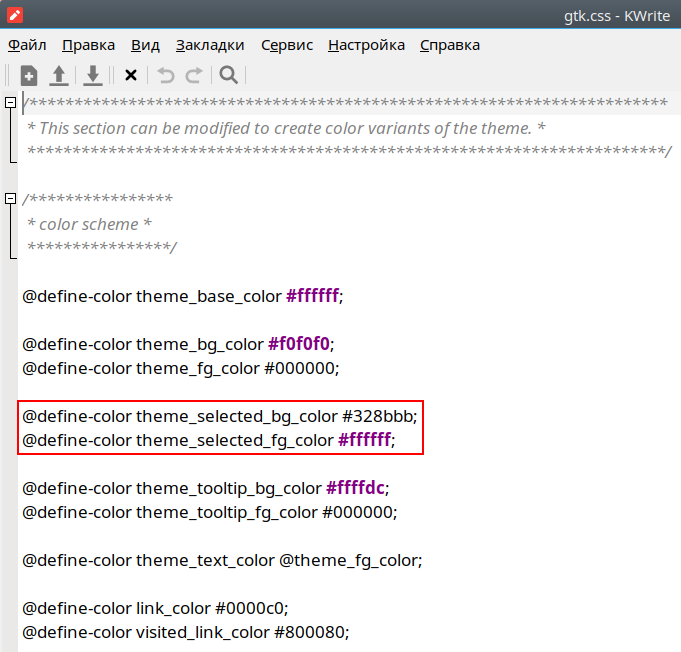Collapse the color scheme comment fold marker
Screen dimensions: 681x652
10,199
